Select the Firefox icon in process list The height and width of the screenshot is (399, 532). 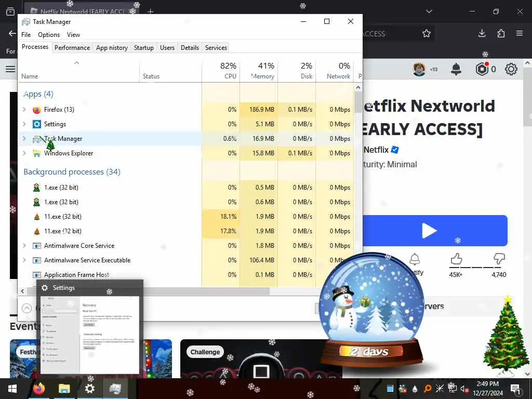tap(37, 110)
